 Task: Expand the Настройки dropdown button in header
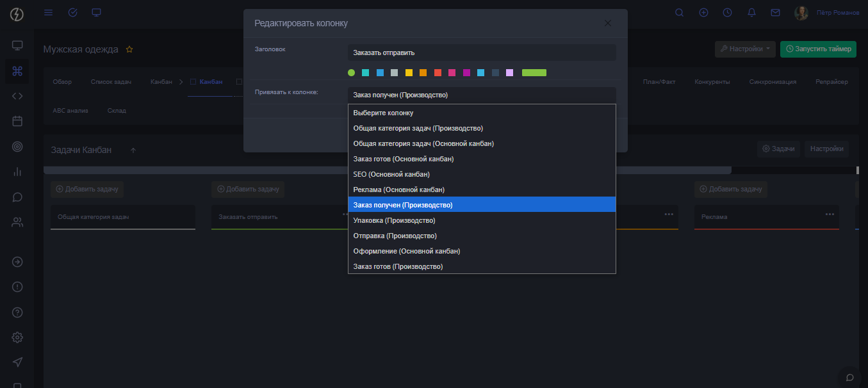pyautogui.click(x=745, y=49)
